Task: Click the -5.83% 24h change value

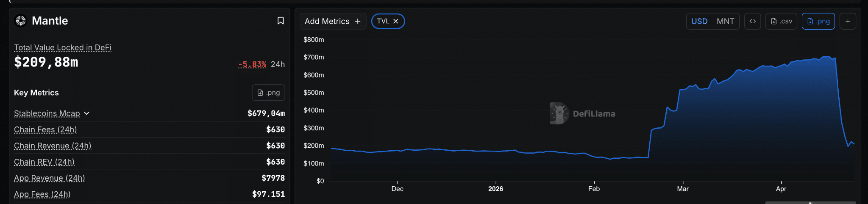Action: [x=252, y=64]
